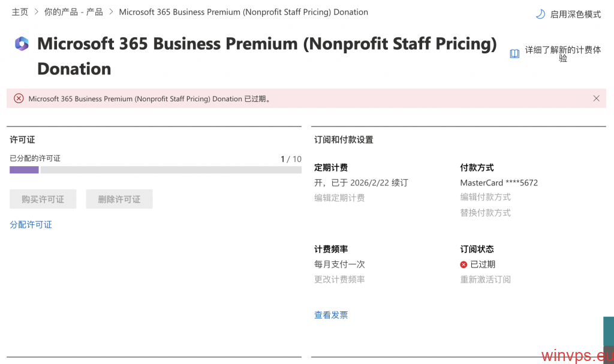Open 详细了解新的计费体验 link
This screenshot has height=364, width=614.
(562, 54)
